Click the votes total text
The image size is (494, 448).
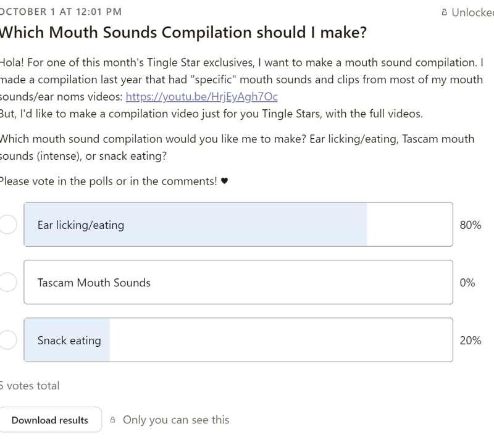30,386
